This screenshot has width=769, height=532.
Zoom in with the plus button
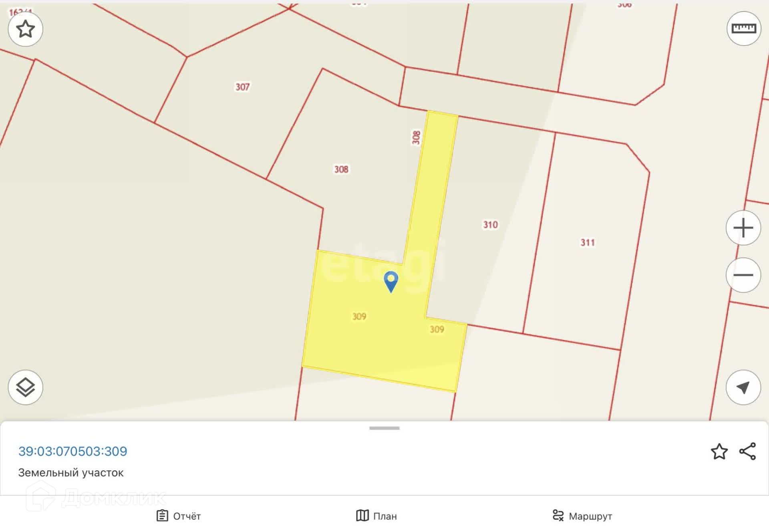pyautogui.click(x=743, y=228)
